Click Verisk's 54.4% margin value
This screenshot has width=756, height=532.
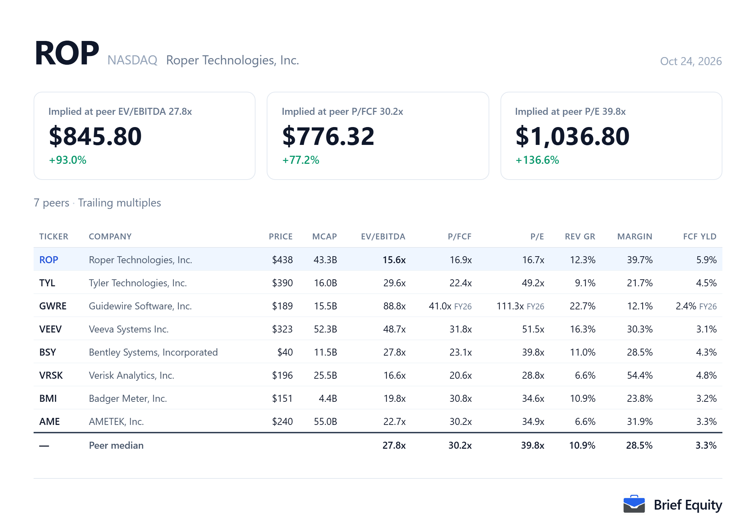pyautogui.click(x=640, y=375)
